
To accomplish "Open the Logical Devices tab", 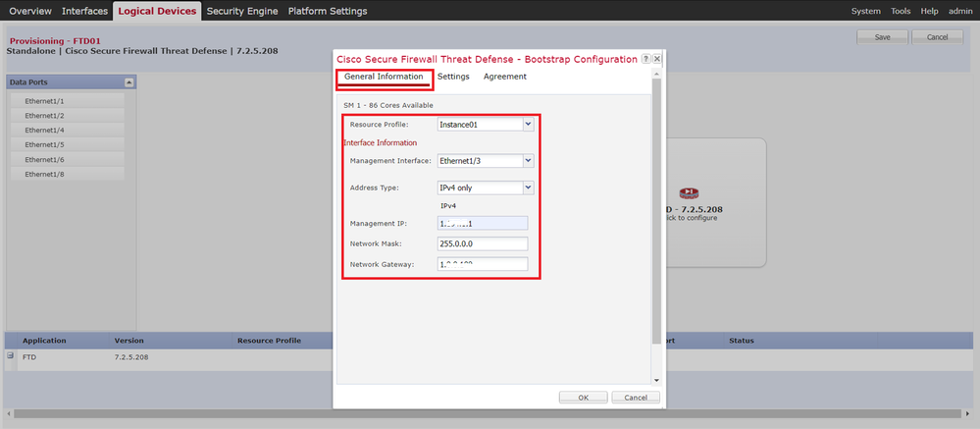I will click(157, 11).
